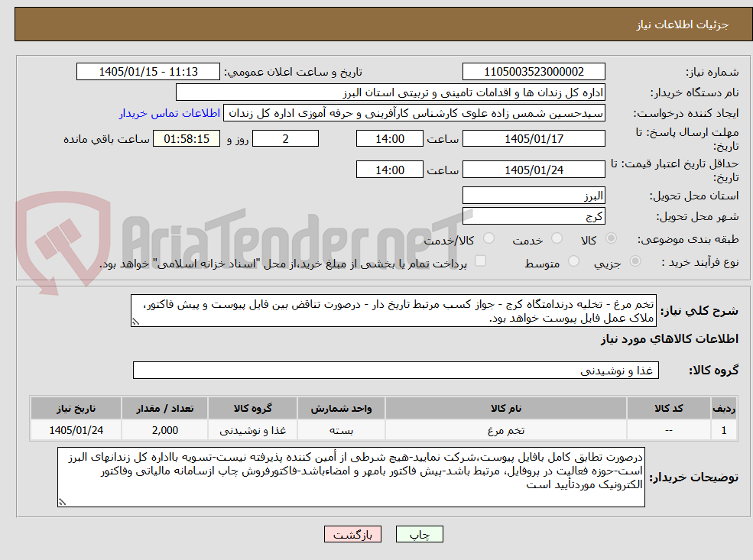Click the غذا و نوشیدنی table cell
Screen dimensions: 753x560
[x=252, y=430]
